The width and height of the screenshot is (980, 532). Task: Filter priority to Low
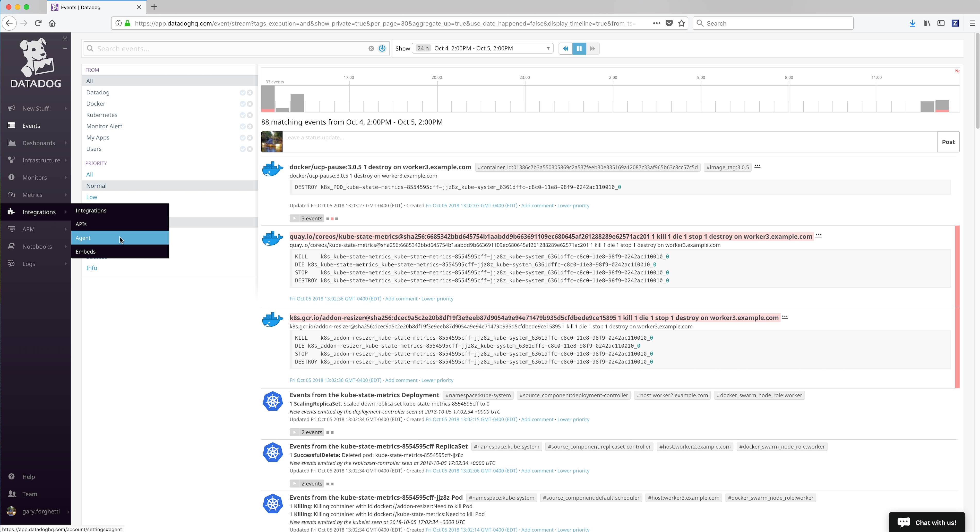click(92, 197)
